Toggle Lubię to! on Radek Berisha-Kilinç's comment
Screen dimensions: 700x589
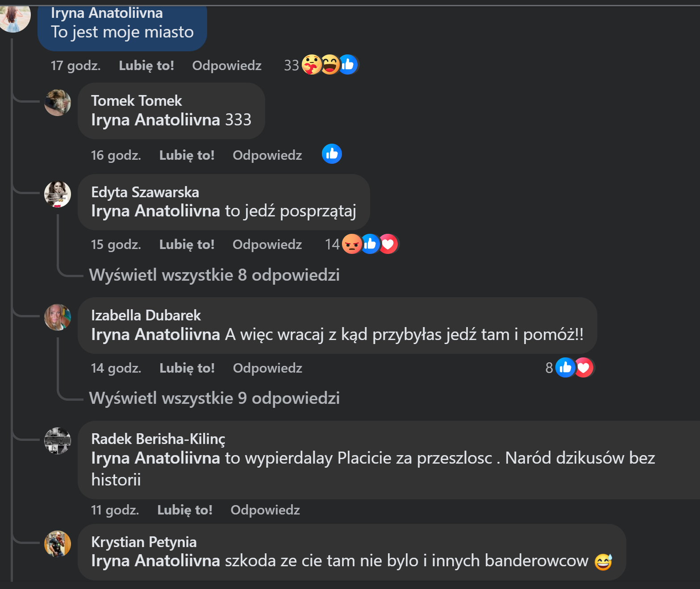pyautogui.click(x=185, y=510)
